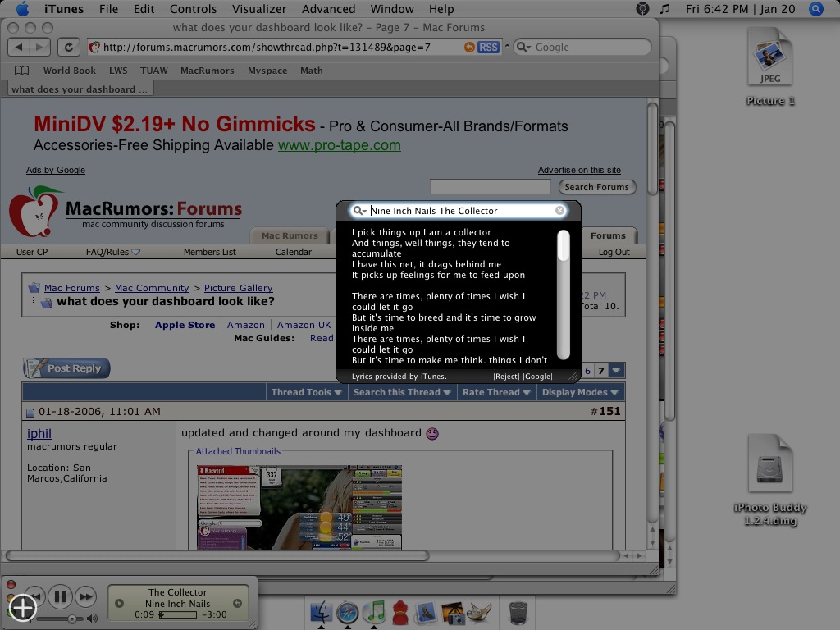Click the Spotlight search icon

click(x=816, y=8)
